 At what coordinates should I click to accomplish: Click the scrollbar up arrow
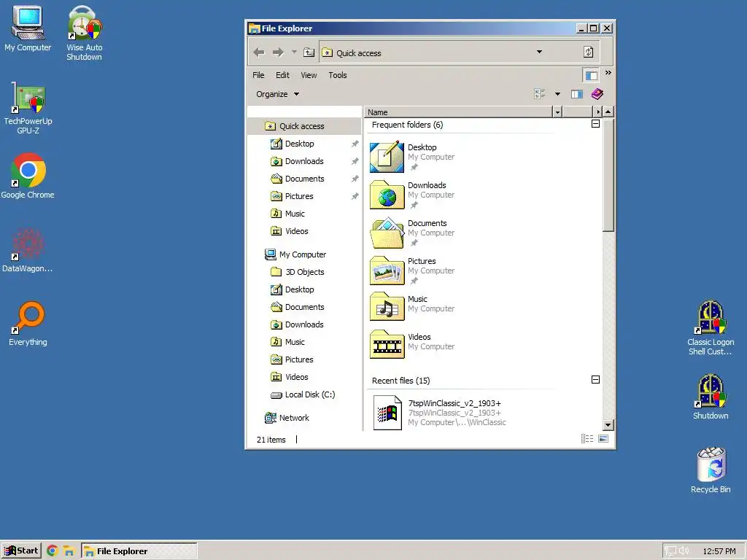[608, 112]
